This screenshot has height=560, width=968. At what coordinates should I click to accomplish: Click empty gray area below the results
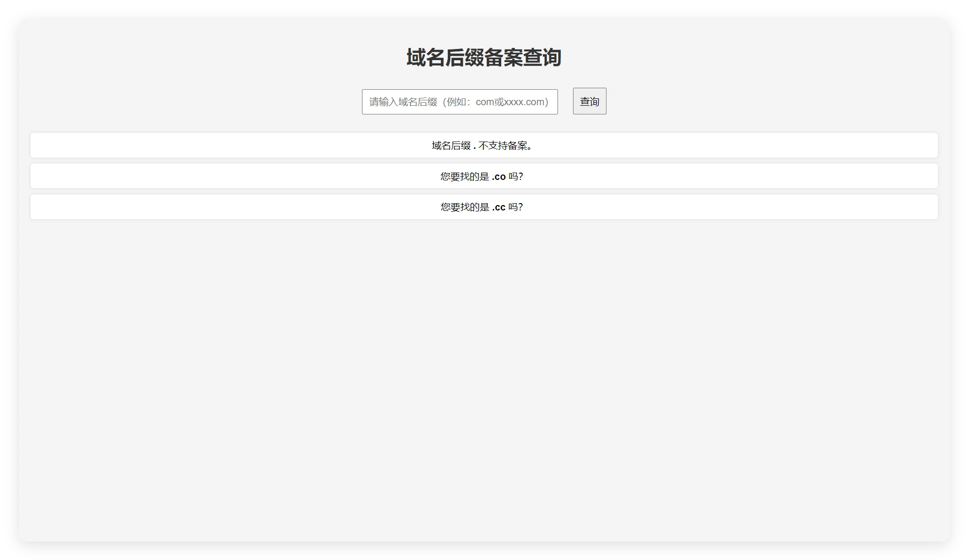(x=484, y=378)
